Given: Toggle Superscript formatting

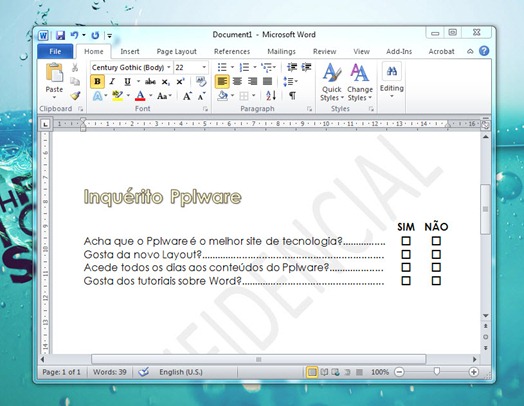Looking at the screenshot, I should [x=180, y=82].
